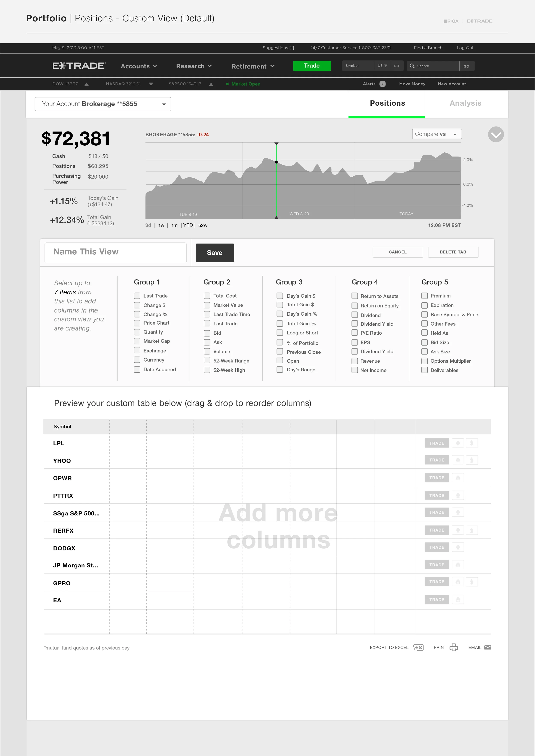Click the DELETE TAB button
Image resolution: width=535 pixels, height=756 pixels.
click(453, 252)
